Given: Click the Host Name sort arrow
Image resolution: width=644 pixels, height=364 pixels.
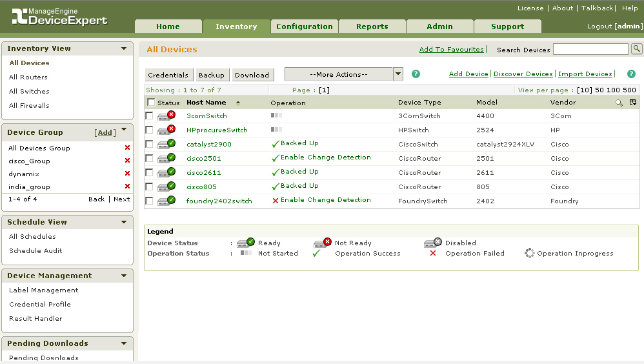Looking at the screenshot, I should [x=238, y=103].
